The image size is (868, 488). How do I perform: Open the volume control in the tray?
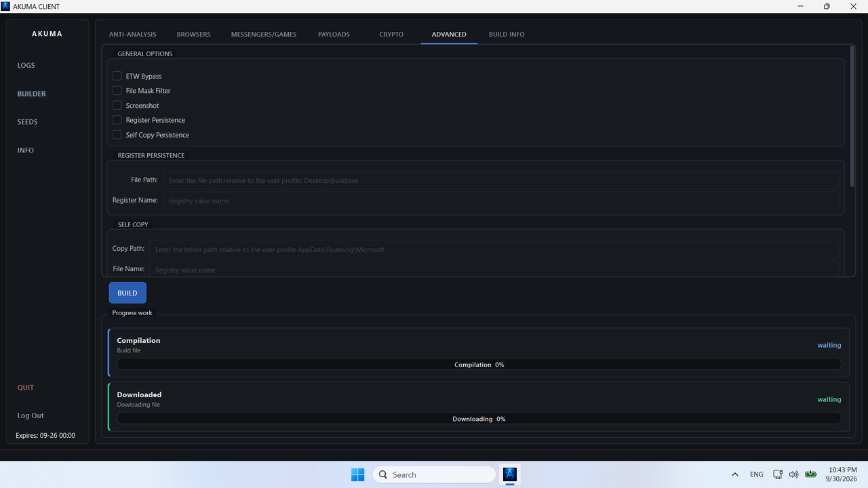(793, 474)
